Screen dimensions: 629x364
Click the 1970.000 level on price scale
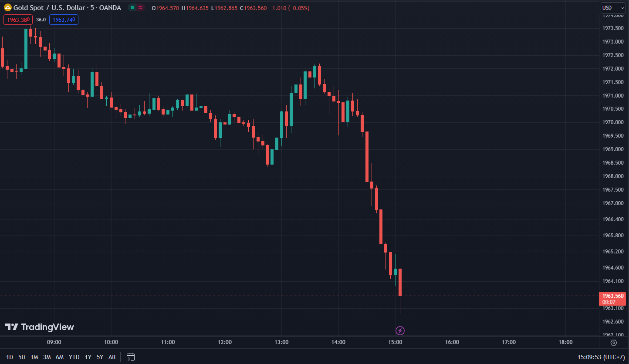pyautogui.click(x=612, y=122)
